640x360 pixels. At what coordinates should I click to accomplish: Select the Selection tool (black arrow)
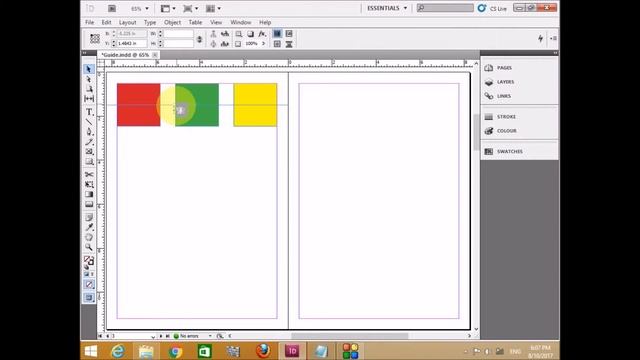89,69
